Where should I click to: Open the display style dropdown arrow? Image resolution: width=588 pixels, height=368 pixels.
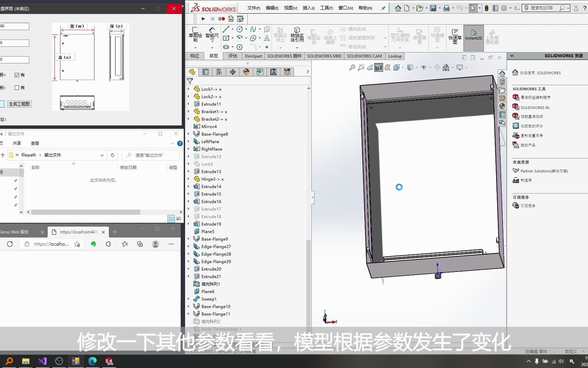[416, 67]
